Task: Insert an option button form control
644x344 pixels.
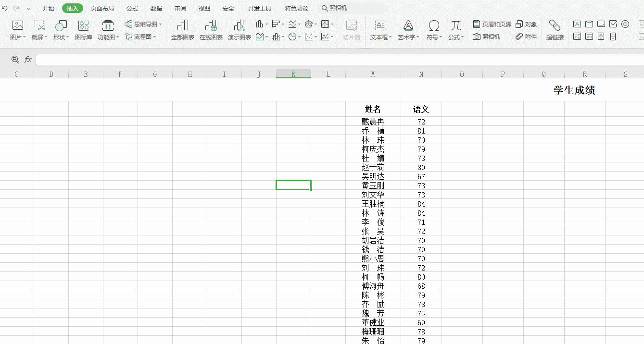Action: 625,24
